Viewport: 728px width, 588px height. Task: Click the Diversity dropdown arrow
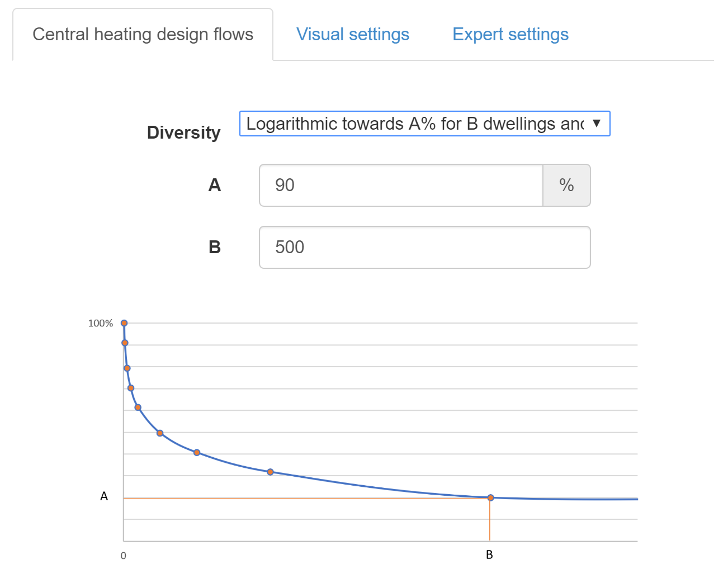(597, 124)
